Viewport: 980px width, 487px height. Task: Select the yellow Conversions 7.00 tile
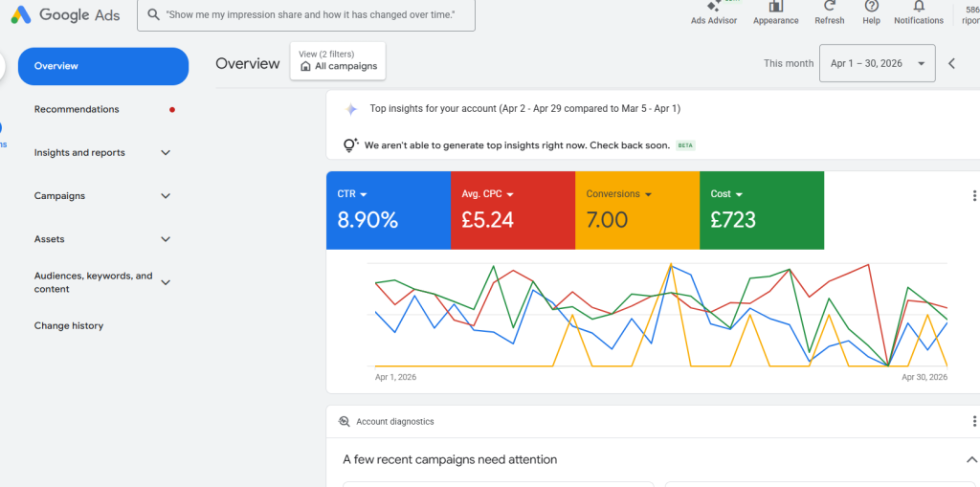pyautogui.click(x=636, y=210)
